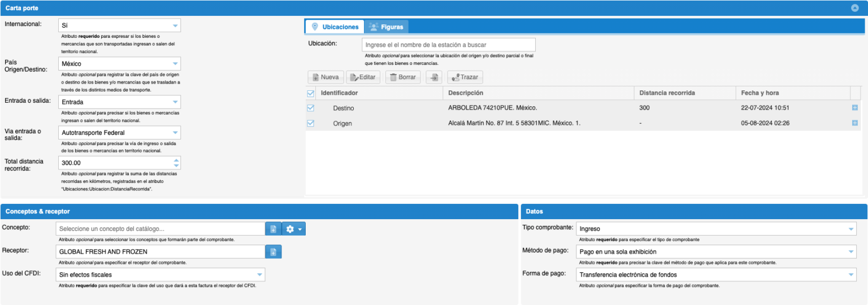Open the gear settings menu beside Concepto
Viewport: 868px width, 305px height.
[x=293, y=229]
